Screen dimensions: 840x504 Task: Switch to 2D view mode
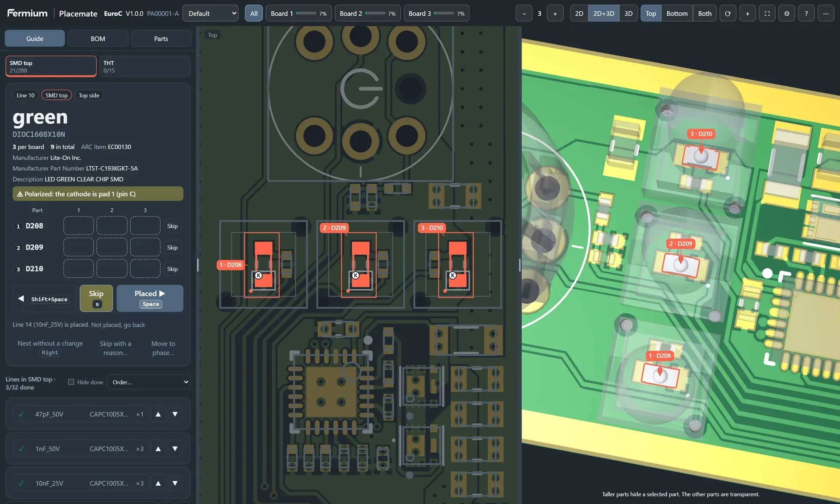pyautogui.click(x=579, y=14)
